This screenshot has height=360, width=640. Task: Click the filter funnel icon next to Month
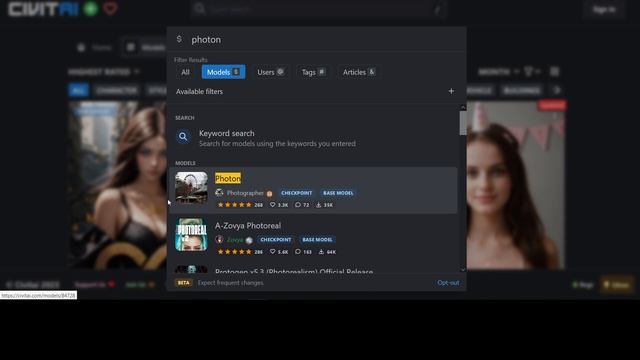529,72
